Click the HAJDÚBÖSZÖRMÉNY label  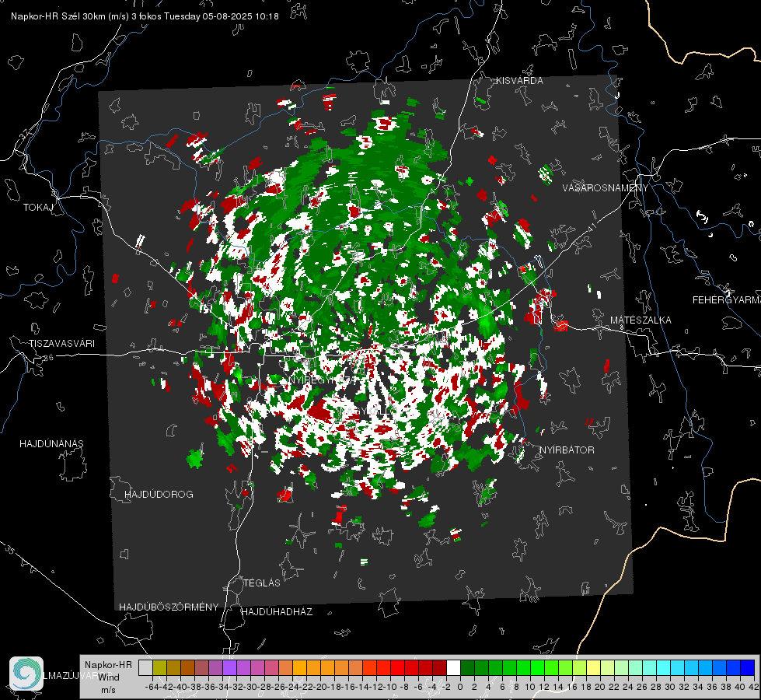(x=169, y=607)
